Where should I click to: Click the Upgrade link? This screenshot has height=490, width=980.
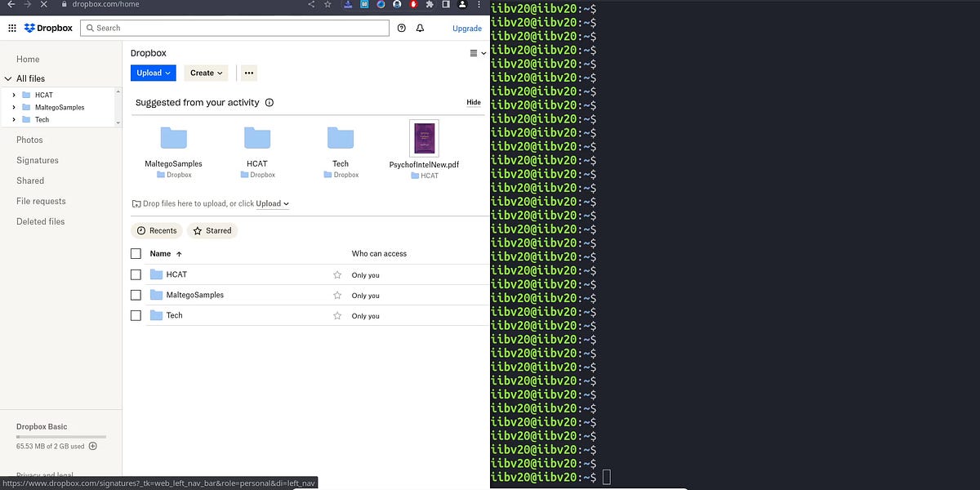(466, 28)
